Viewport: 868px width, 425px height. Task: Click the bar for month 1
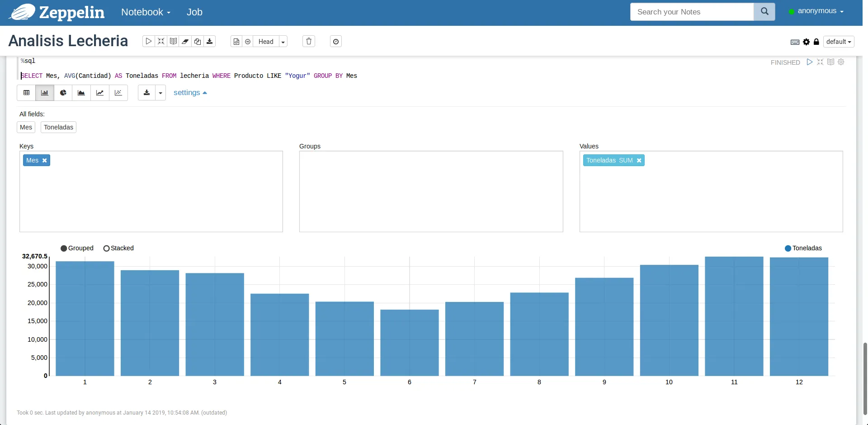point(85,318)
